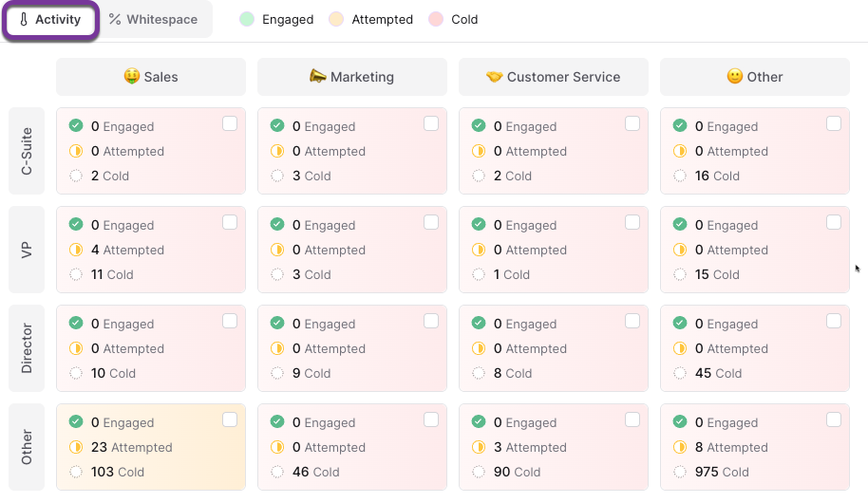Click the smiley icon on Other column header
The image size is (868, 503).
click(x=735, y=76)
